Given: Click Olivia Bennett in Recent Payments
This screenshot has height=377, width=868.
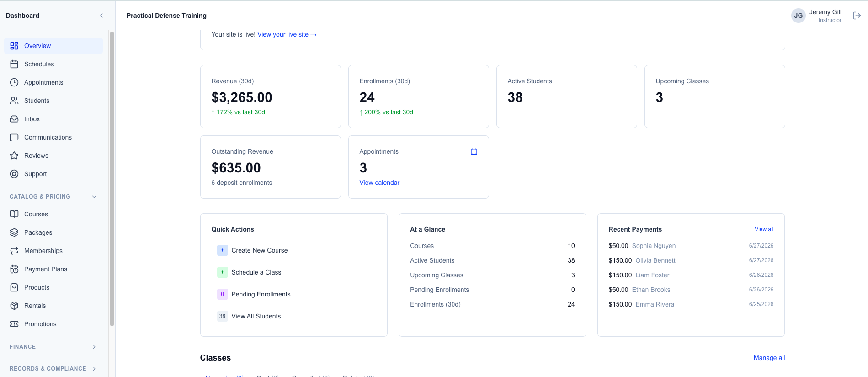Looking at the screenshot, I should (655, 260).
